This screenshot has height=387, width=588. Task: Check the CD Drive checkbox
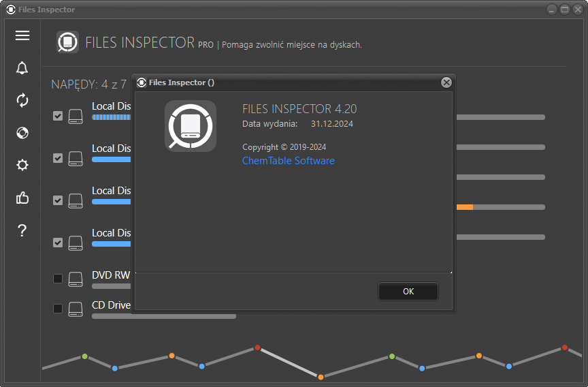pos(58,309)
